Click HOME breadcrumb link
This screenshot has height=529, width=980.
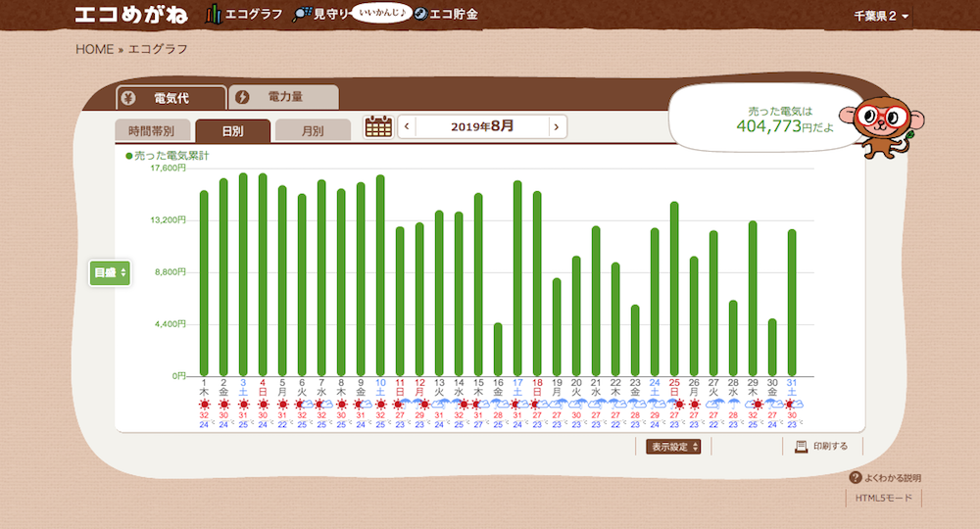94,49
